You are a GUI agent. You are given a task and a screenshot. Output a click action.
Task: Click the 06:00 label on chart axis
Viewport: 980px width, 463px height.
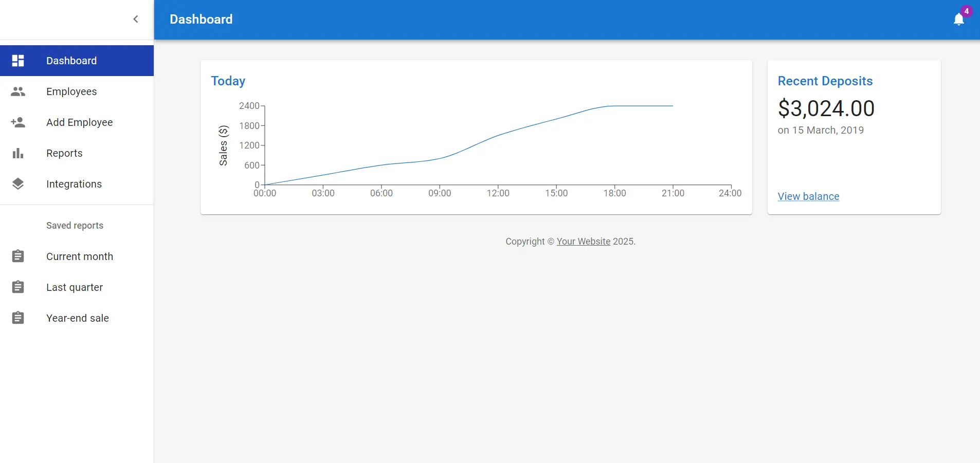[x=381, y=193]
